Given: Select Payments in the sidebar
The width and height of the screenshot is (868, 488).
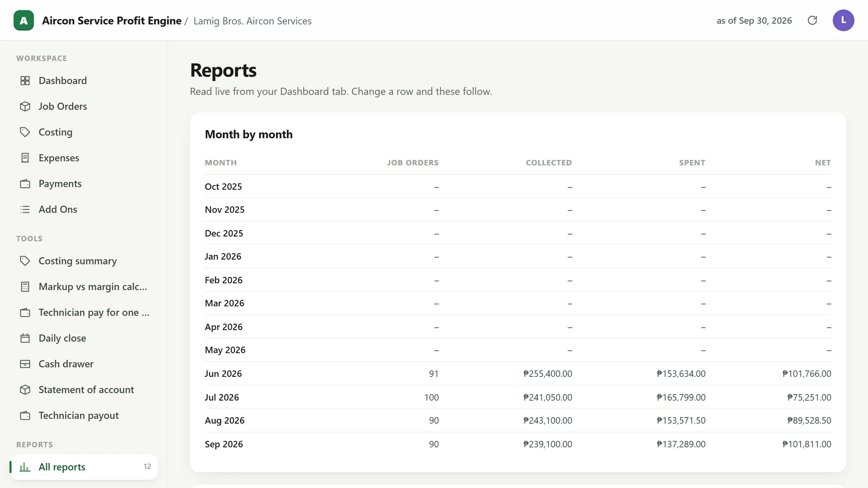Looking at the screenshot, I should click(x=84, y=183).
